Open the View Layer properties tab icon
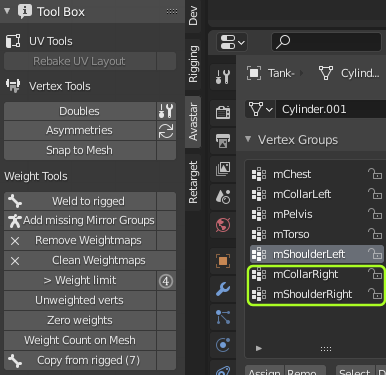The image size is (386, 375). point(223,169)
